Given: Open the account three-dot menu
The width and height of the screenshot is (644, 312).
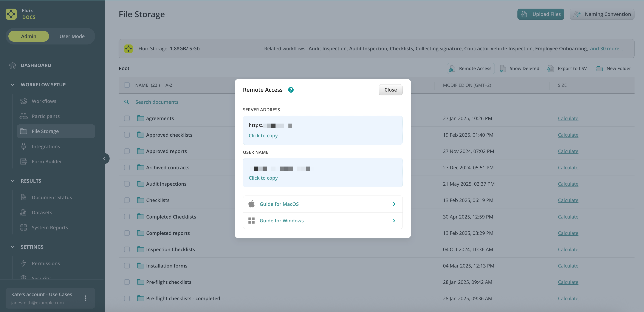Looking at the screenshot, I should (x=86, y=298).
